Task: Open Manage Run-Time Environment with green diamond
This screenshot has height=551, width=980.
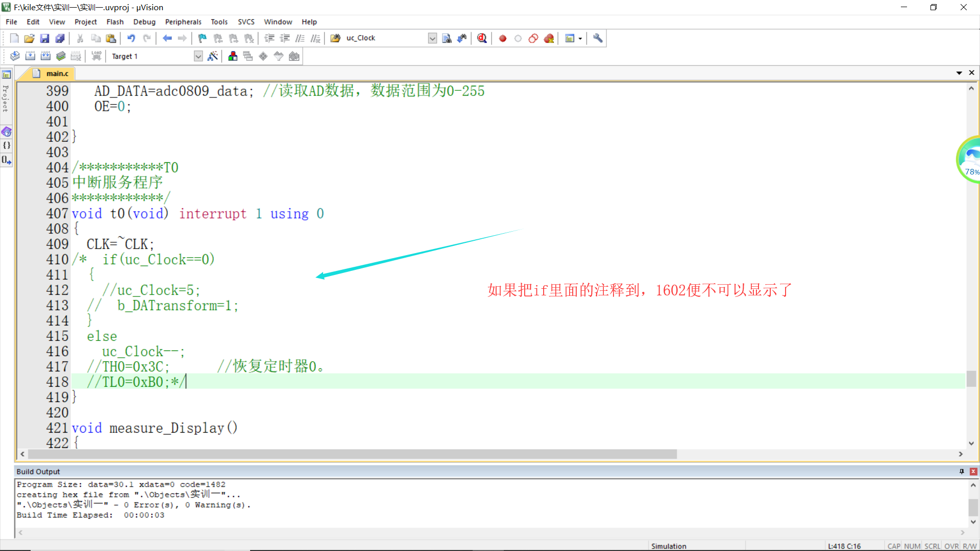Action: tap(263, 56)
